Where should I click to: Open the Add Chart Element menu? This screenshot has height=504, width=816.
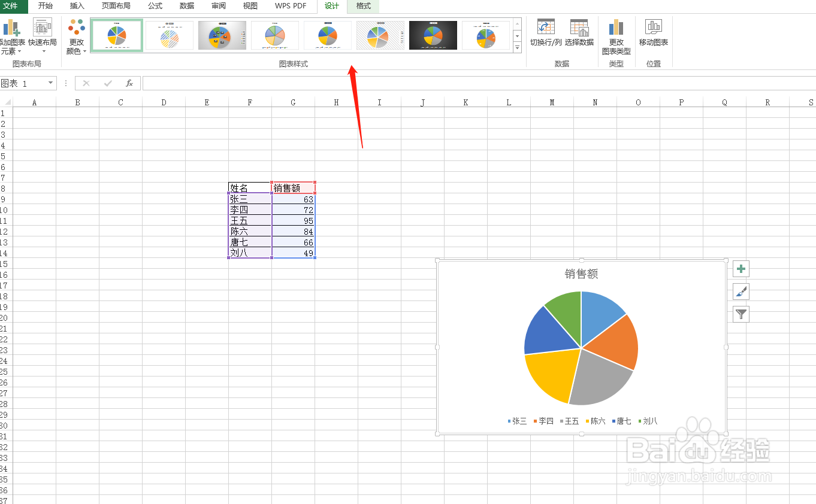12,37
